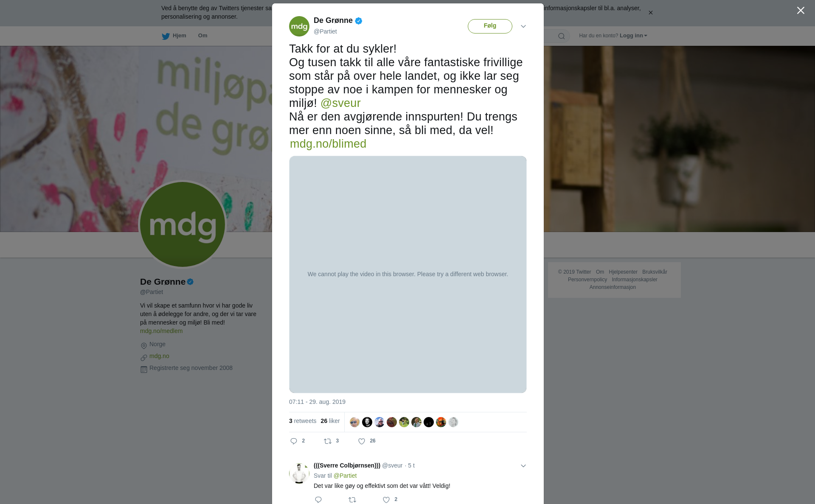Like the main tweet via heart icon
Image resolution: width=815 pixels, height=504 pixels.
click(362, 441)
